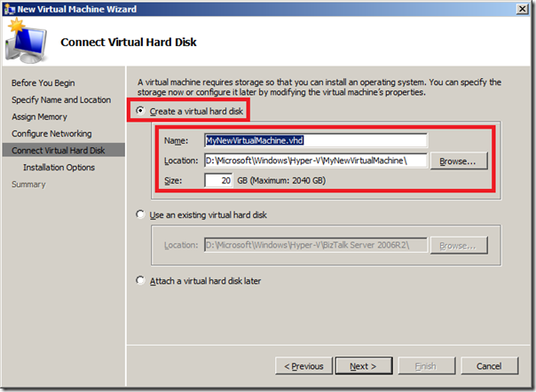The width and height of the screenshot is (536, 392).
Task: Close the wizard window with X
Action: coord(522,9)
